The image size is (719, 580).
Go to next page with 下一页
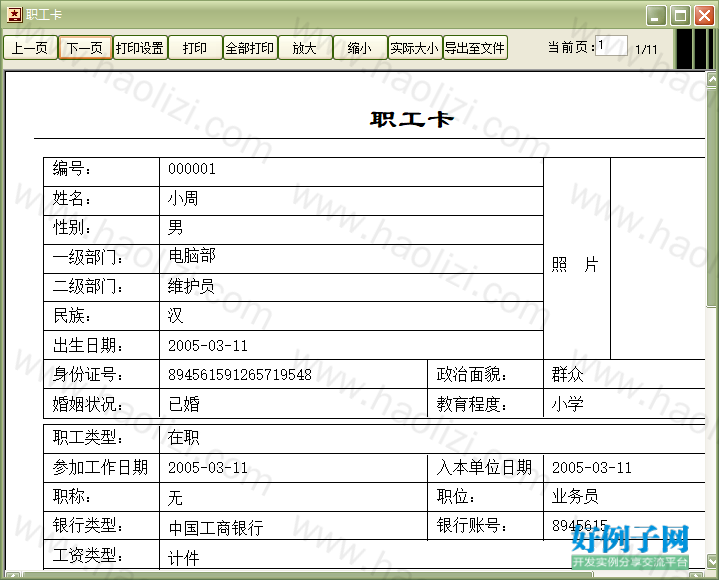pyautogui.click(x=85, y=48)
